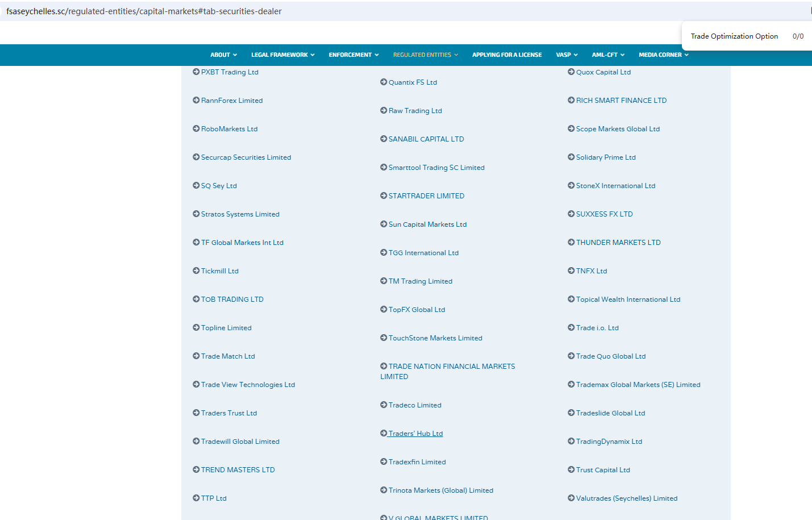This screenshot has height=520, width=812.
Task: Click the arrow icon beside Trade Match Ltd
Action: click(196, 356)
